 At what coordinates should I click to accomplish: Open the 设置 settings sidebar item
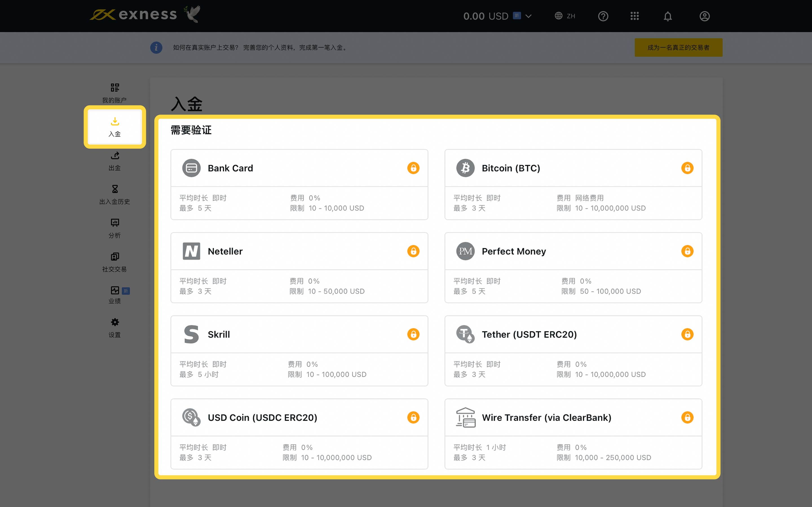tap(114, 328)
